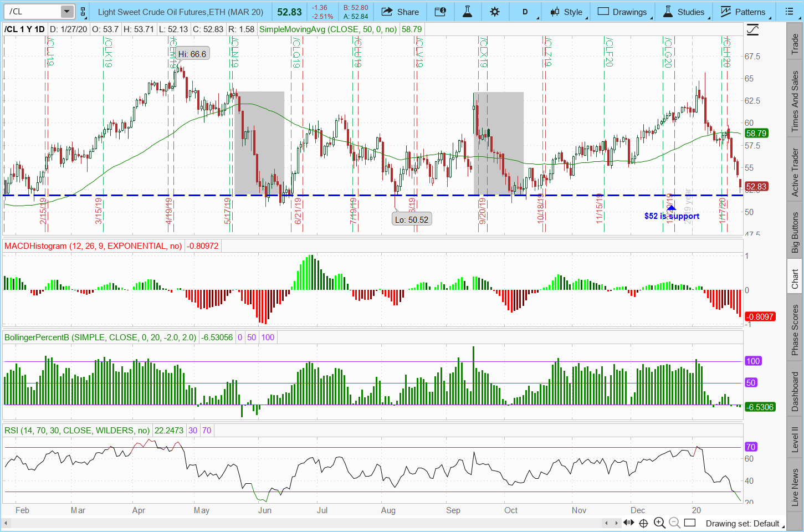This screenshot has height=532, width=804.
Task: Click the '$52 is support' chart annotation
Action: pyautogui.click(x=672, y=216)
